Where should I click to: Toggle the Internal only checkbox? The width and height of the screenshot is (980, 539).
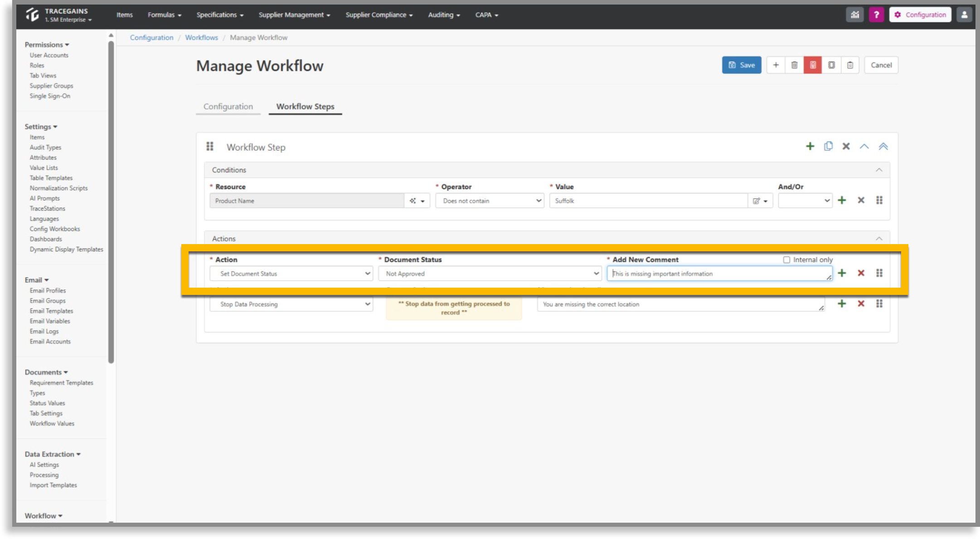(786, 260)
